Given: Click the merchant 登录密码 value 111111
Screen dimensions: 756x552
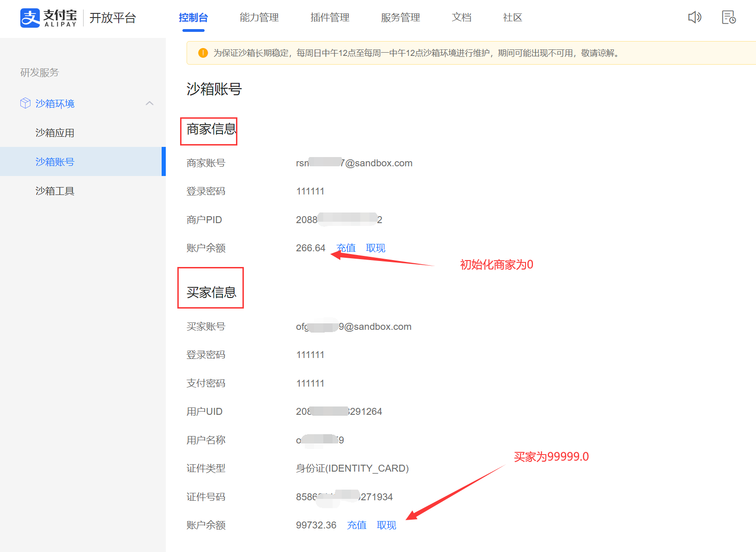Looking at the screenshot, I should [x=310, y=191].
